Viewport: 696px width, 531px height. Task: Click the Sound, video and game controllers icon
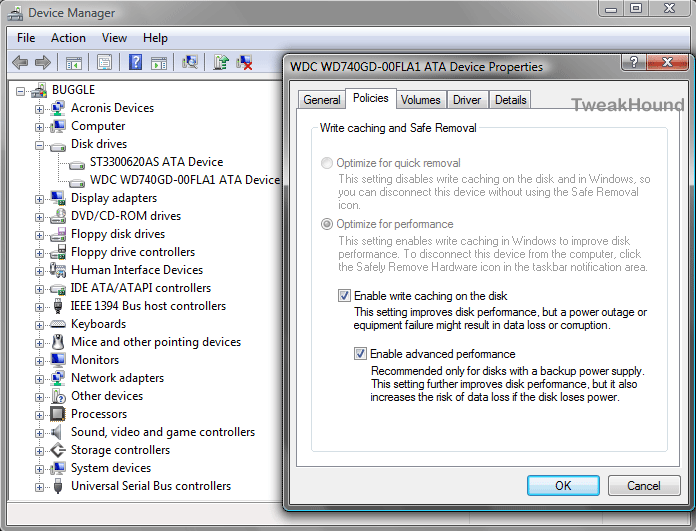click(56, 432)
